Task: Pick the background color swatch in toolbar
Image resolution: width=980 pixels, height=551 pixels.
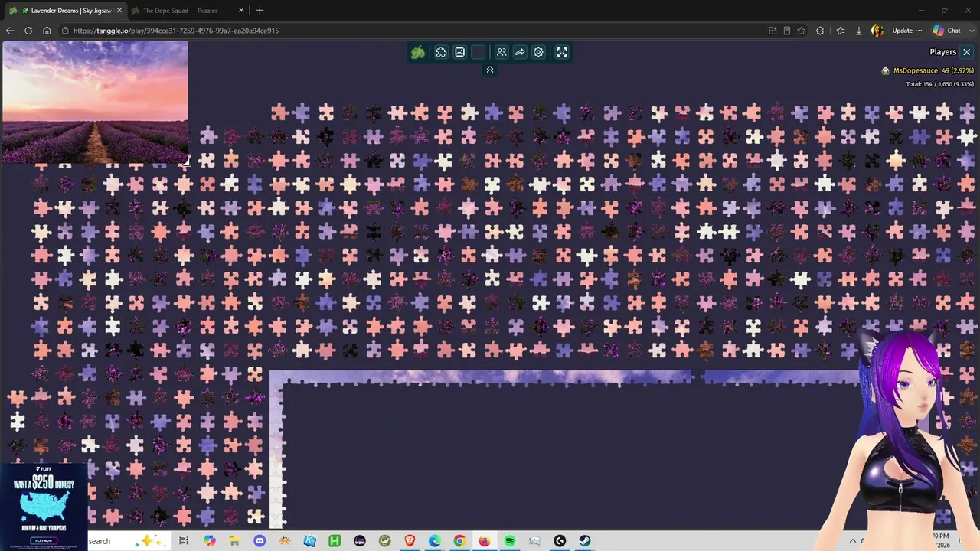Action: pyautogui.click(x=479, y=52)
